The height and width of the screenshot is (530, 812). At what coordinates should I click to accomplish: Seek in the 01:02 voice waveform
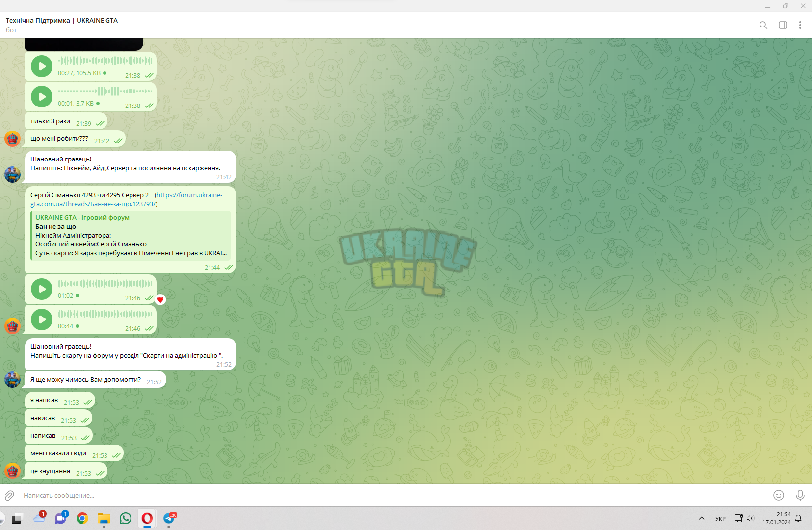click(105, 284)
